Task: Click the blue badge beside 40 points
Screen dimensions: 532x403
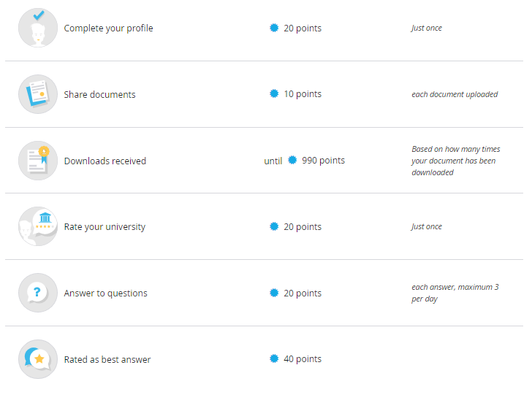Action: click(x=274, y=358)
